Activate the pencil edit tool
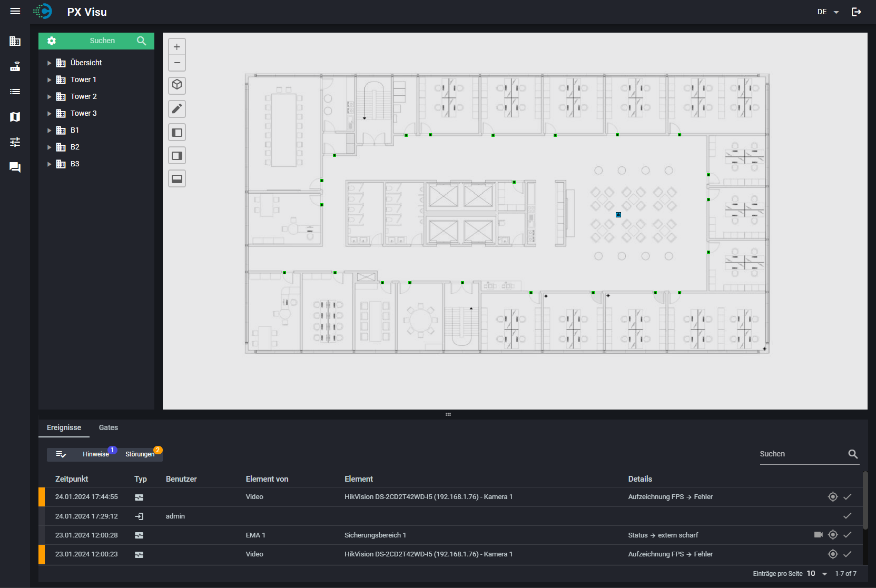 click(x=177, y=108)
